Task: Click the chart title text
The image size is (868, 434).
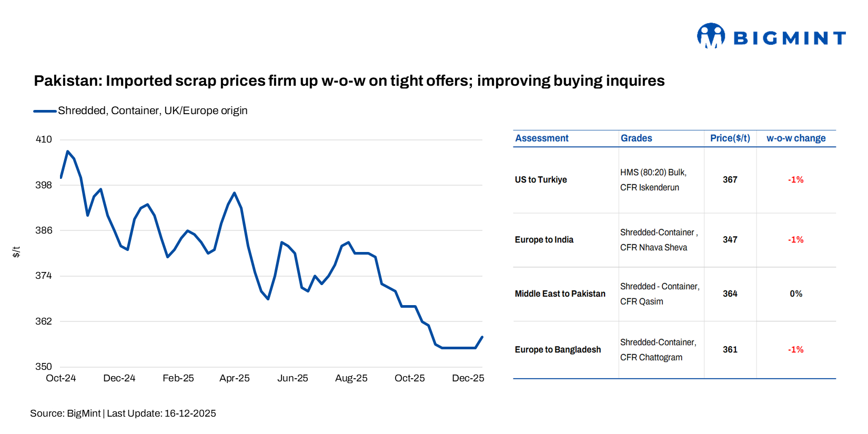Action: 349,81
